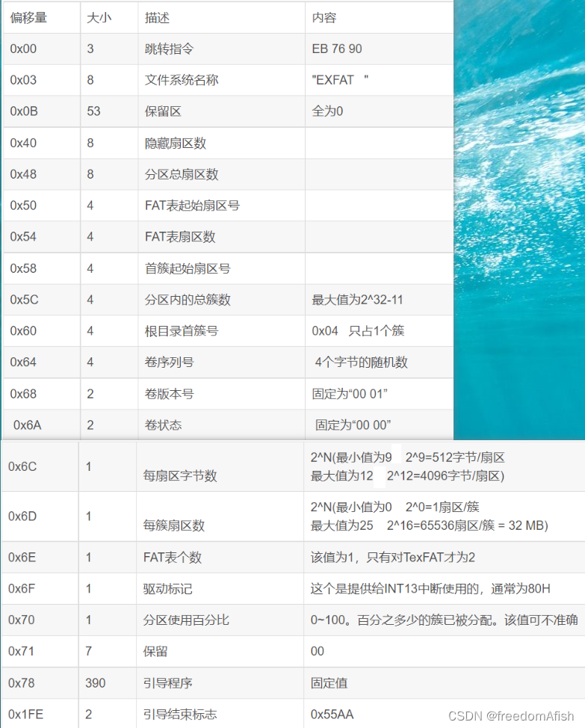585x728 pixels.
Task: Click the 隐藏扇区数 description
Action: 176,143
